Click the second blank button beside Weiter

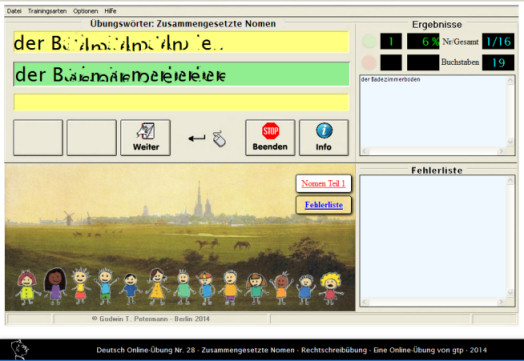[x=92, y=138]
